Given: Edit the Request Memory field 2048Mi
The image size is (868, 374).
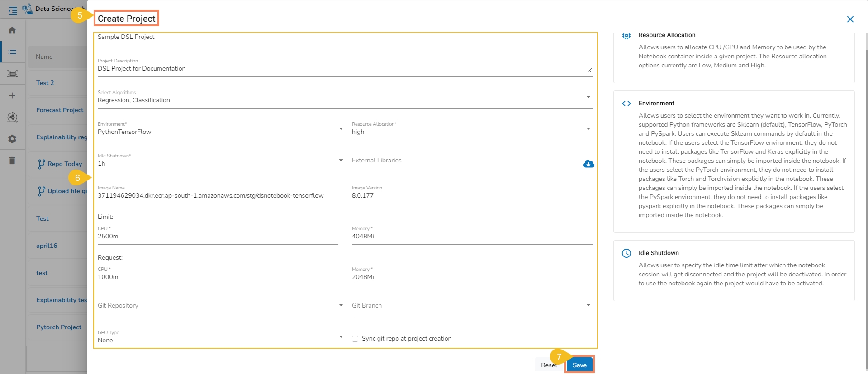Looking at the screenshot, I should click(472, 277).
